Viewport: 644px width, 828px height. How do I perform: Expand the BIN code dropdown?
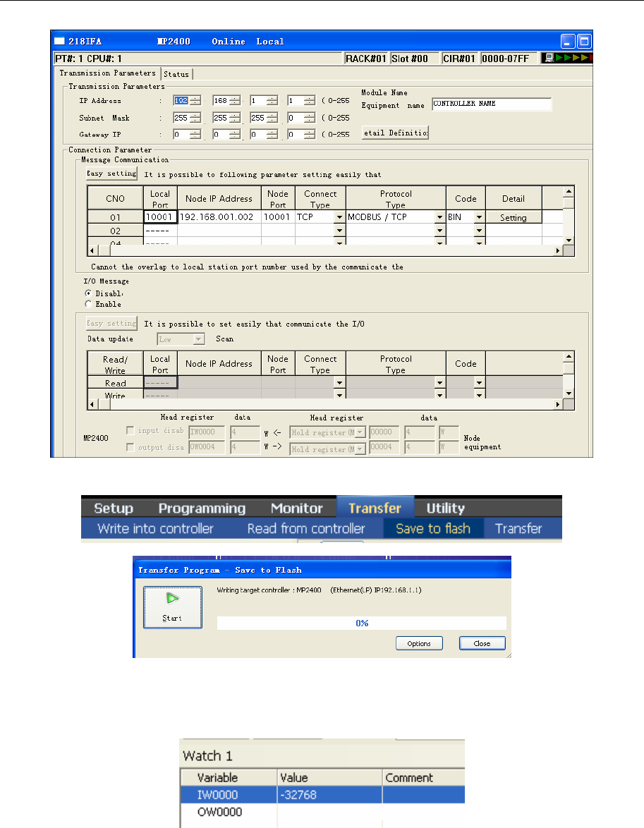point(479,217)
